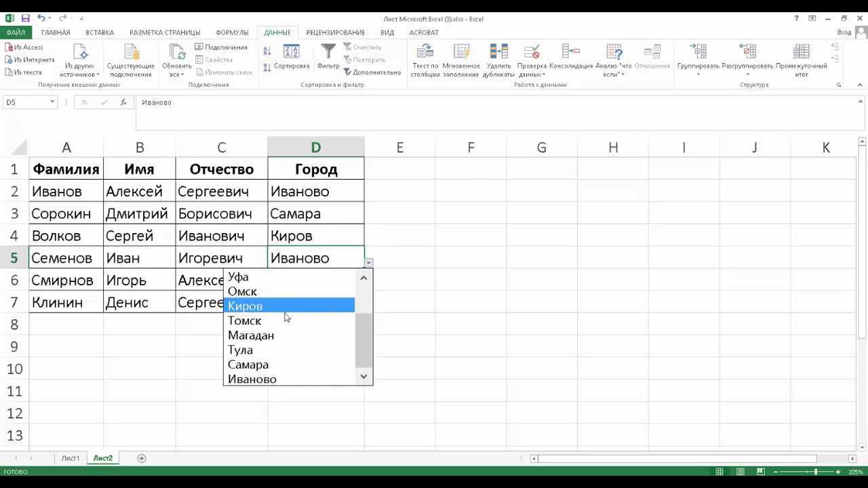Open the ФАЙЛ tab
Image resolution: width=868 pixels, height=488 pixels.
(16, 33)
